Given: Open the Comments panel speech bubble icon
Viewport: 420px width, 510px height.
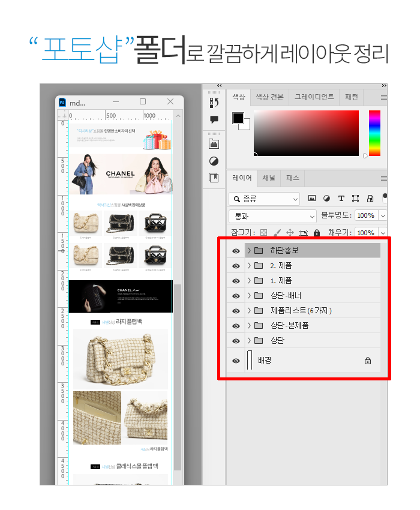Looking at the screenshot, I should [x=214, y=119].
